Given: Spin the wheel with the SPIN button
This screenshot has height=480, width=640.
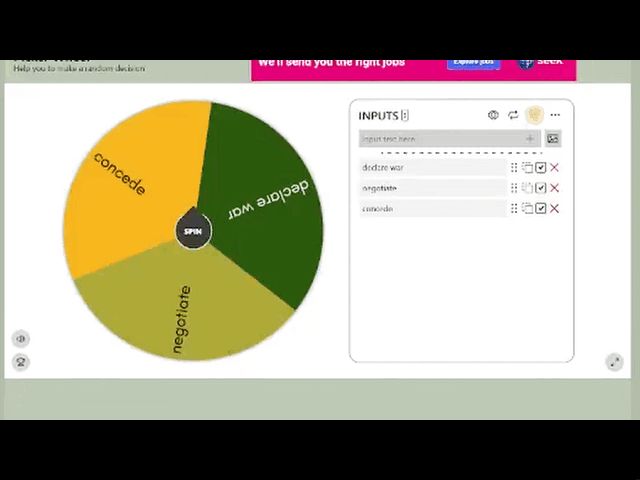Looking at the screenshot, I should [193, 231].
